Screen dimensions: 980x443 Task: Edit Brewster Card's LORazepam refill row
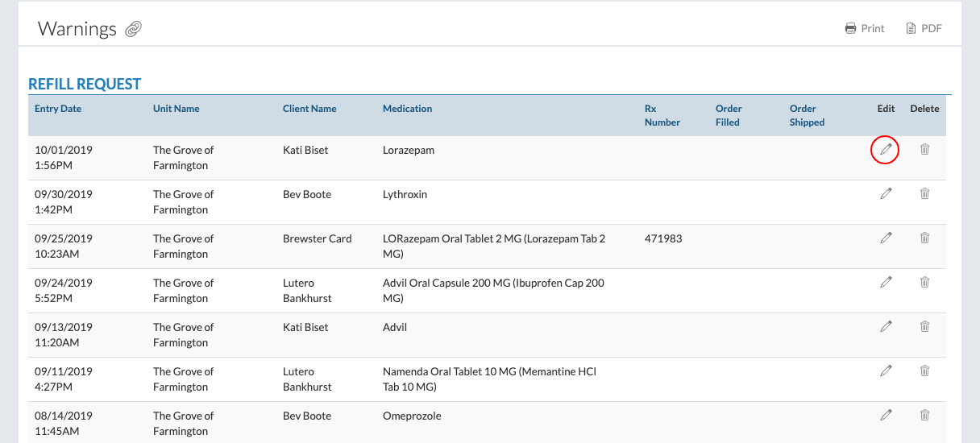point(886,238)
